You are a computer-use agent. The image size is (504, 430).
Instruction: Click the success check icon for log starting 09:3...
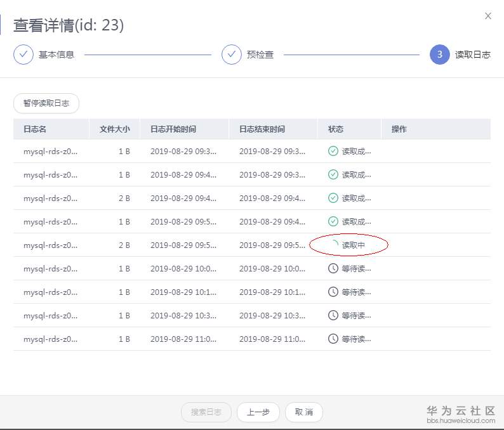[x=333, y=151]
